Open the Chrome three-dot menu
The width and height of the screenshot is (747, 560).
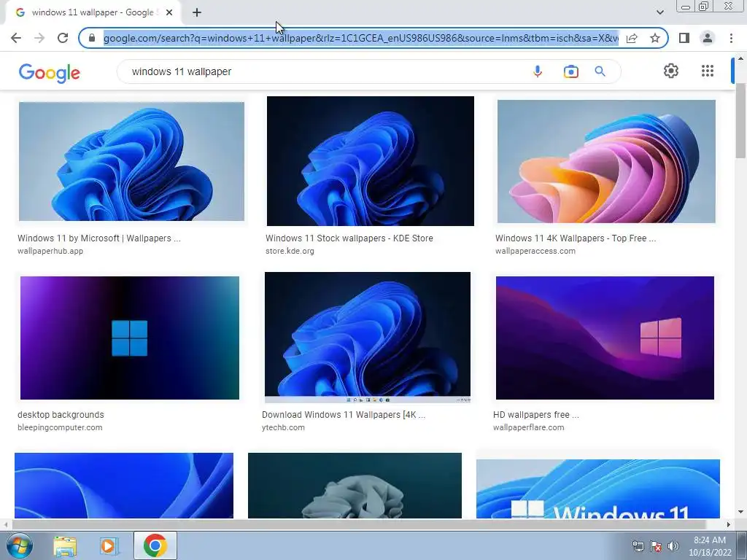(x=731, y=38)
